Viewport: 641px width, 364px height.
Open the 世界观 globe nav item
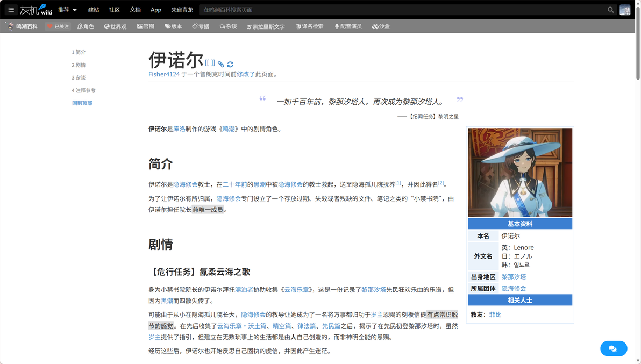pyautogui.click(x=115, y=26)
